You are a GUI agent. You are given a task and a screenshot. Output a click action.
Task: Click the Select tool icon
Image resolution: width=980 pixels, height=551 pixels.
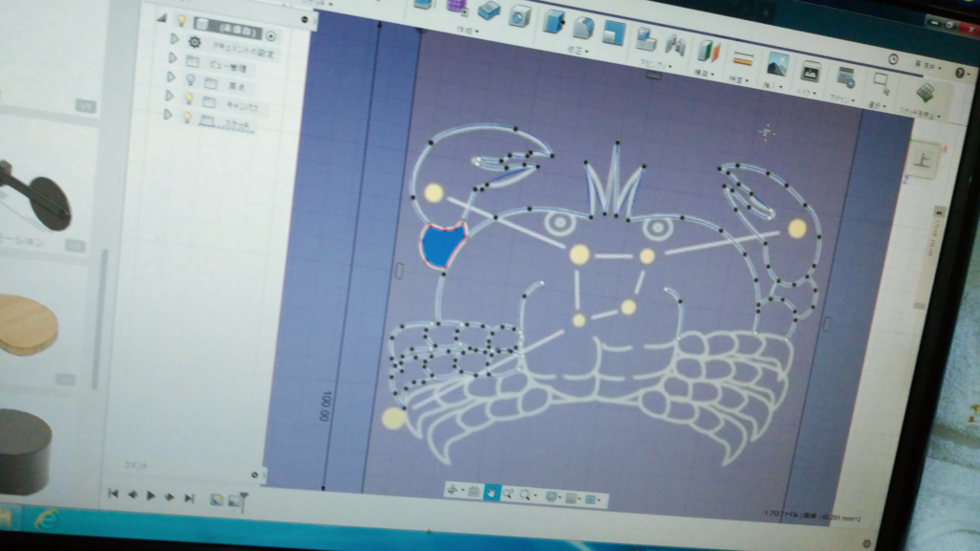(x=880, y=82)
